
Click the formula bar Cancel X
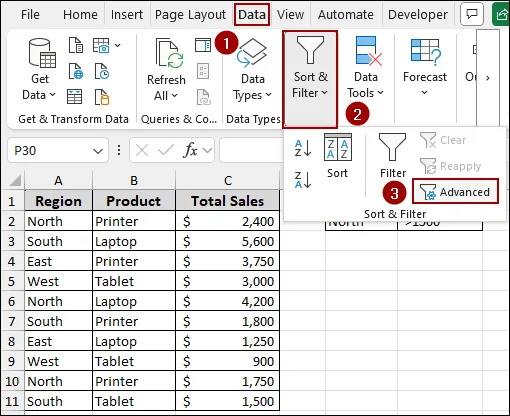click(x=142, y=151)
